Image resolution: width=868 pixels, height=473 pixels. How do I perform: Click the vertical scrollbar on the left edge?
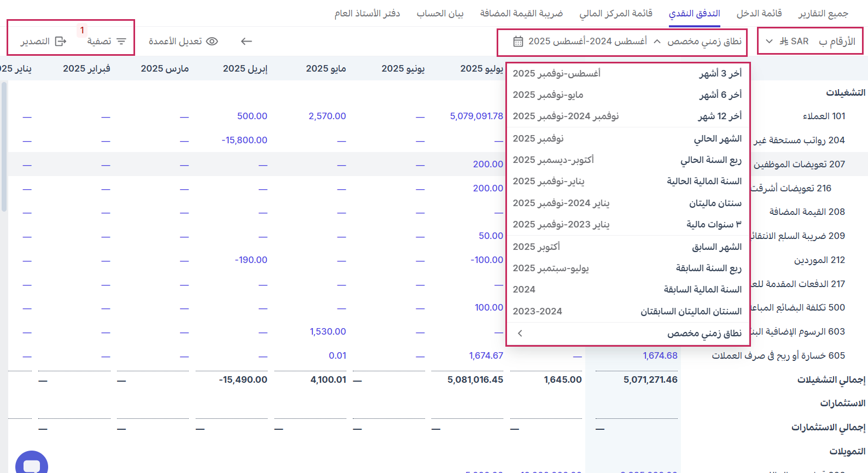point(4,147)
